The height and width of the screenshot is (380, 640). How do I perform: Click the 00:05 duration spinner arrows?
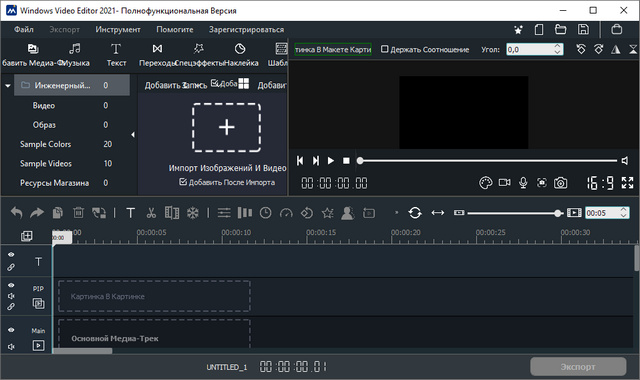click(623, 213)
